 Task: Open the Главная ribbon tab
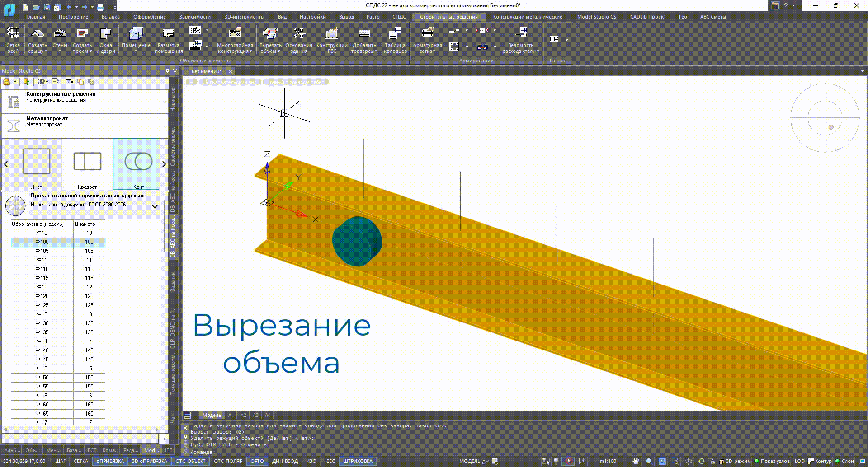(36, 17)
